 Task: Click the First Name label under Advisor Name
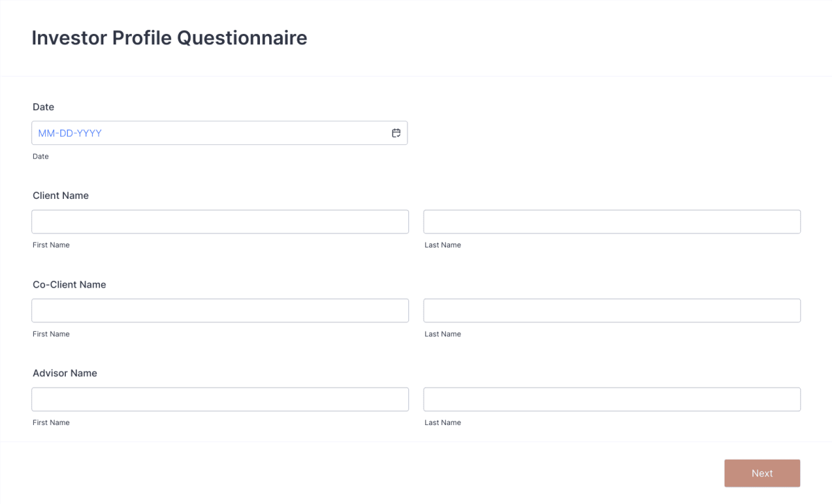point(51,422)
